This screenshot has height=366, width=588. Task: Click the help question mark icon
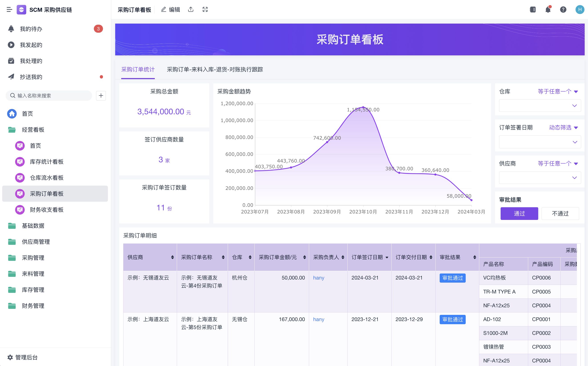coord(563,10)
